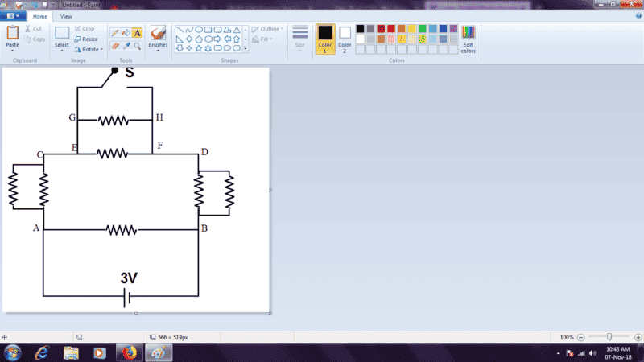This screenshot has height=362, width=644.
Task: Open Edit colors dialog
Action: coord(468,38)
